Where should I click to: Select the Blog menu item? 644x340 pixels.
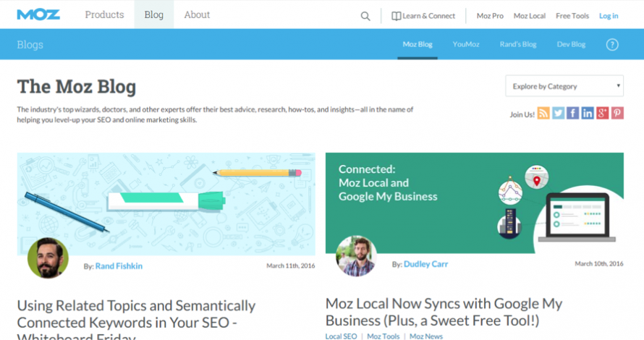click(x=154, y=14)
